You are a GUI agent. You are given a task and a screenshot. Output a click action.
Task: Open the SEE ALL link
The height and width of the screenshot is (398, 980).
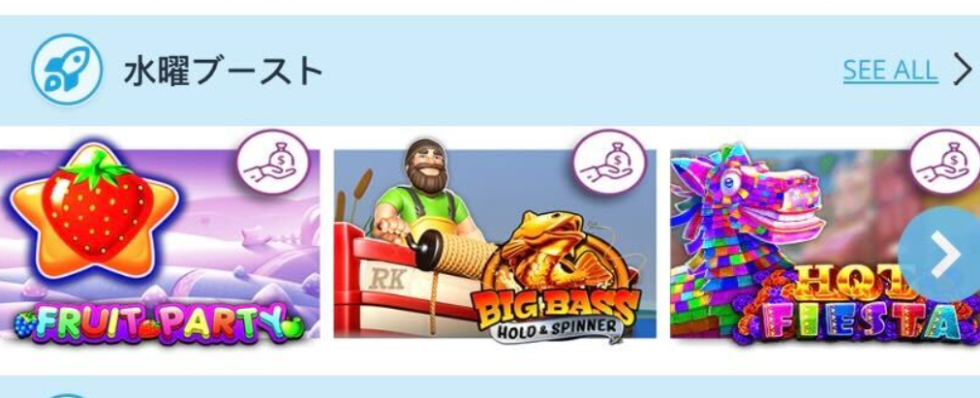click(890, 71)
